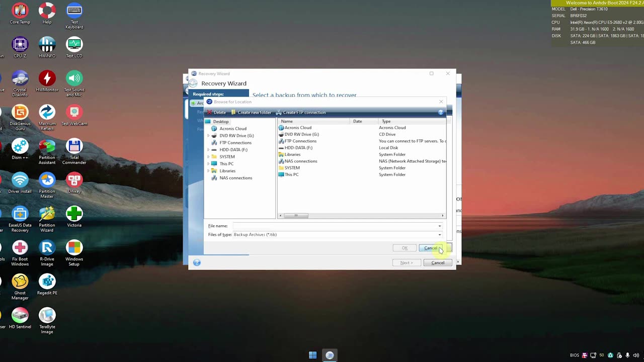Open TeraByte Image desktop icon

pyautogui.click(x=47, y=320)
